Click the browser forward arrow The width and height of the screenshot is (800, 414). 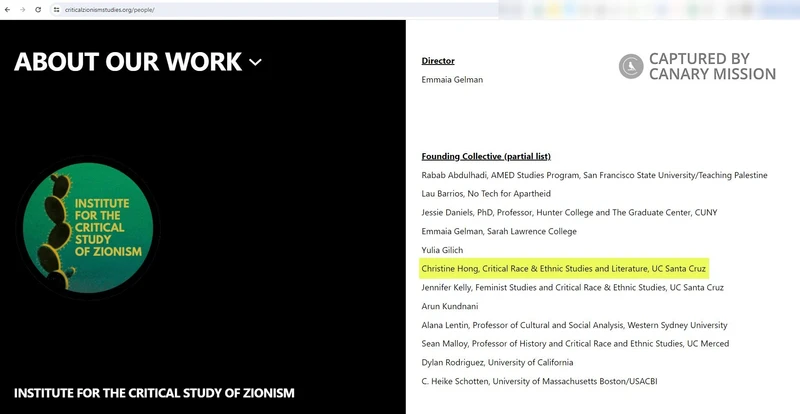coord(22,9)
